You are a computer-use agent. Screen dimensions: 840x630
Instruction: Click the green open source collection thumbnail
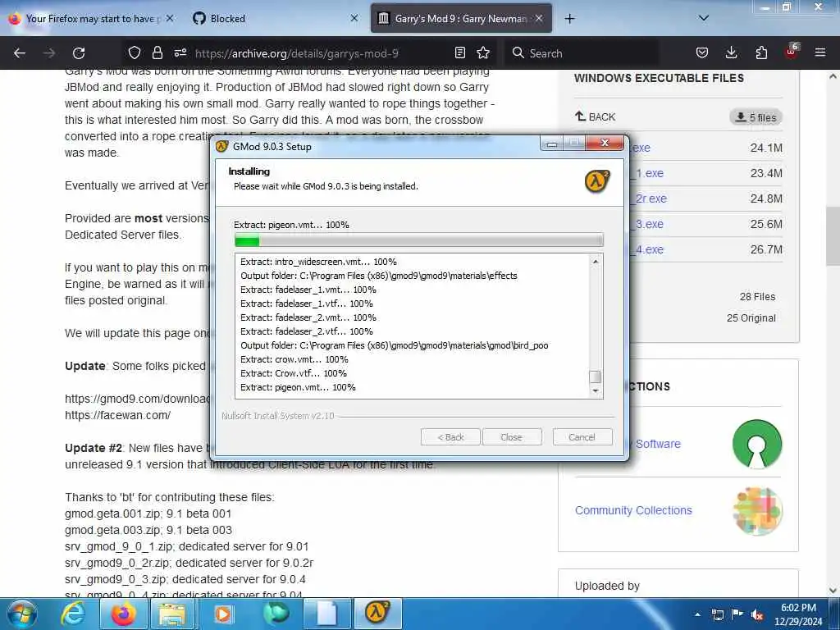point(757,444)
